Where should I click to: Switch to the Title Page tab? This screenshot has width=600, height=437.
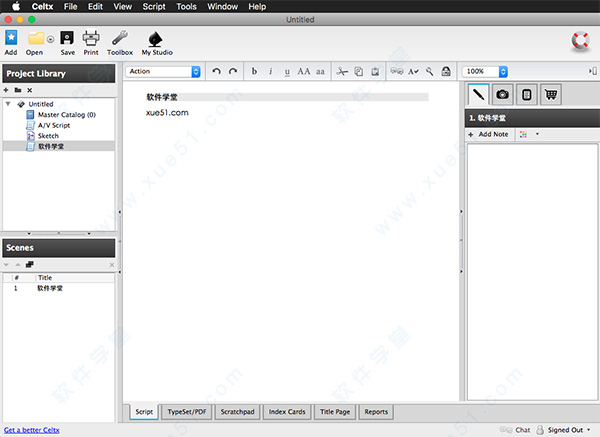(335, 412)
